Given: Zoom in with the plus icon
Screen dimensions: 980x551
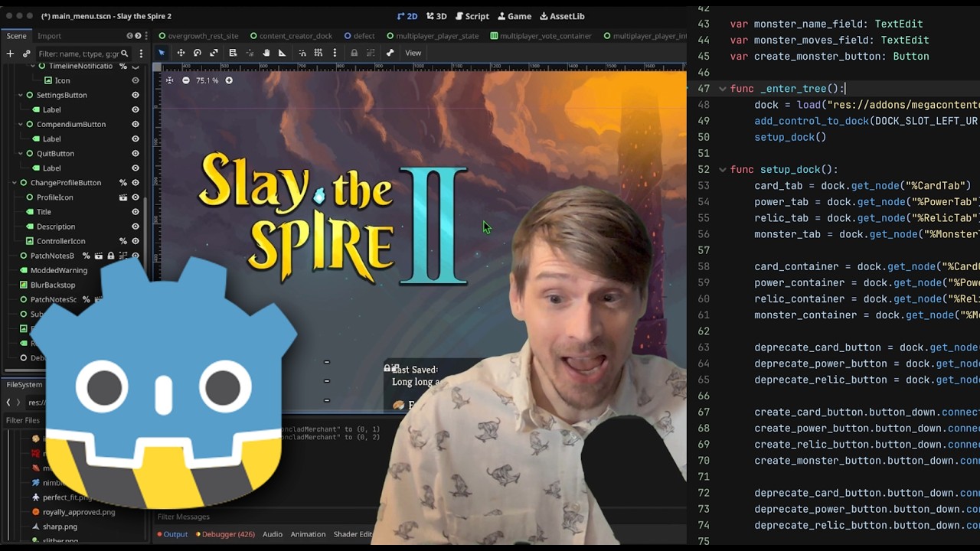Looking at the screenshot, I should click(x=229, y=80).
